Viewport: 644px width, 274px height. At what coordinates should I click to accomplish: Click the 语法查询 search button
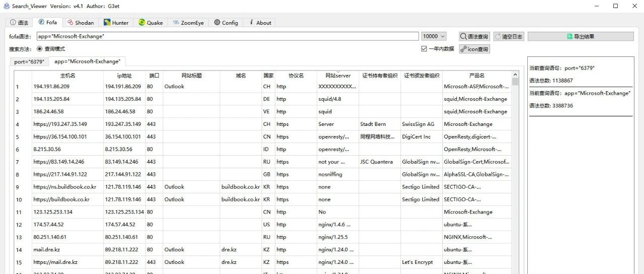(474, 36)
